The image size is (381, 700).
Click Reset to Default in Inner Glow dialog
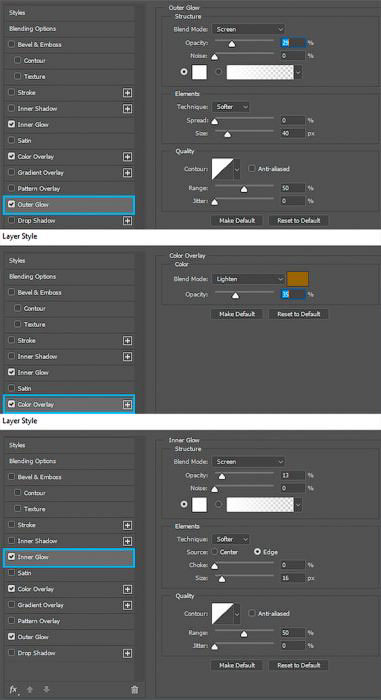pyautogui.click(x=298, y=665)
